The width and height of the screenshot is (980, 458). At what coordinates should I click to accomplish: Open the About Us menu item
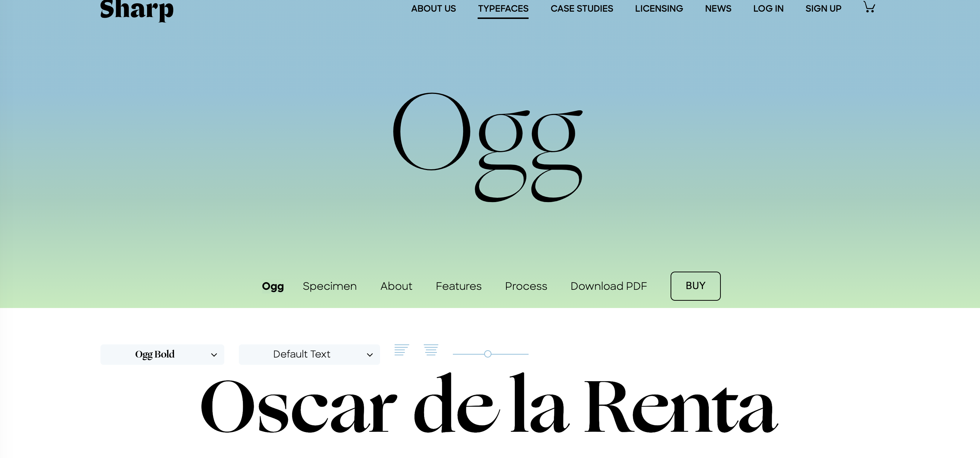(x=433, y=8)
